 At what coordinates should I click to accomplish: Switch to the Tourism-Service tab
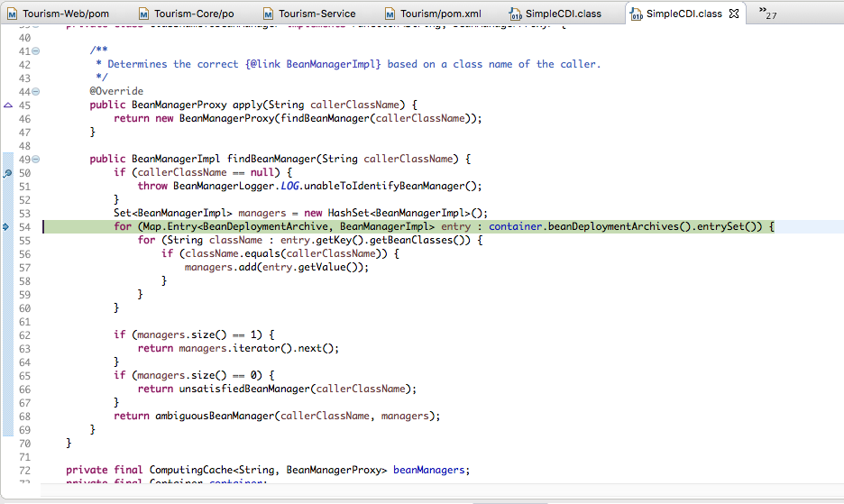click(316, 14)
